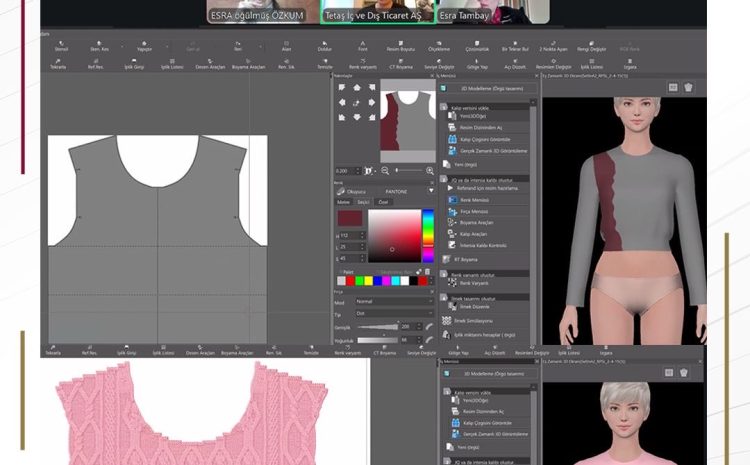Open Renk Memosu in side menu
The image size is (750, 465).
[x=472, y=199]
